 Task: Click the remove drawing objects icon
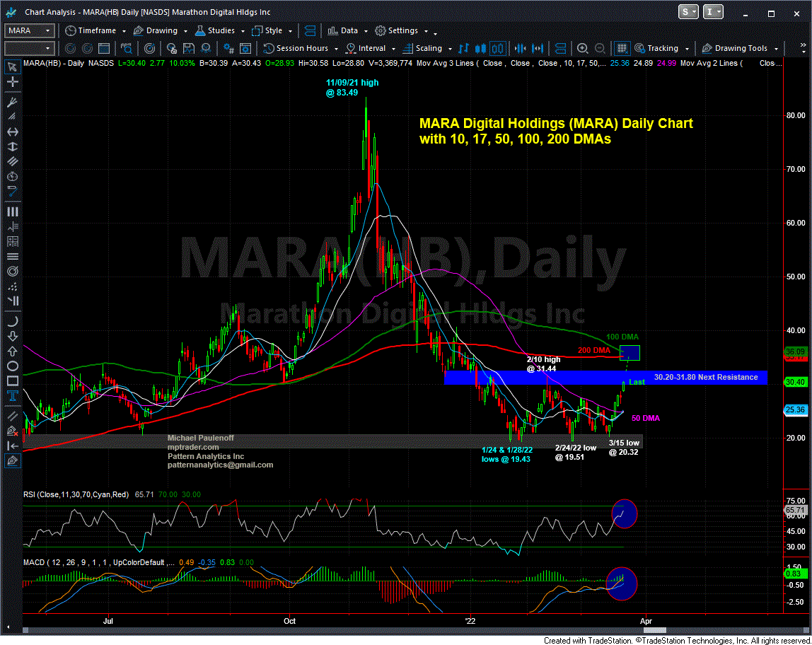(13, 431)
